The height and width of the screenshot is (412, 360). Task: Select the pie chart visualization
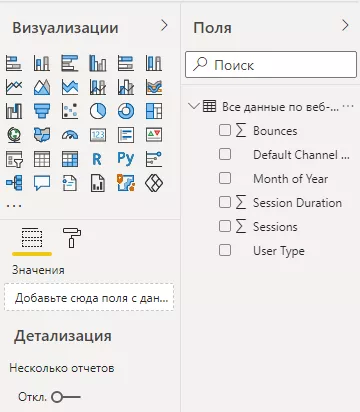pyautogui.click(x=98, y=111)
